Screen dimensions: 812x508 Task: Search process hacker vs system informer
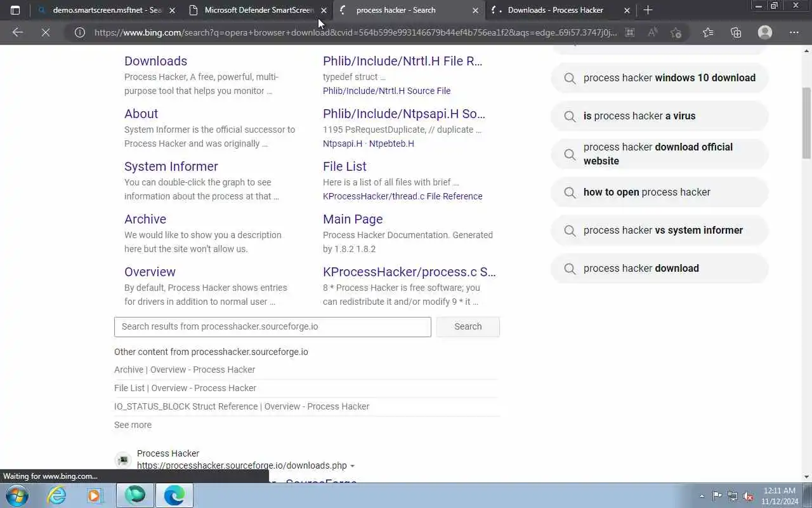(x=660, y=231)
